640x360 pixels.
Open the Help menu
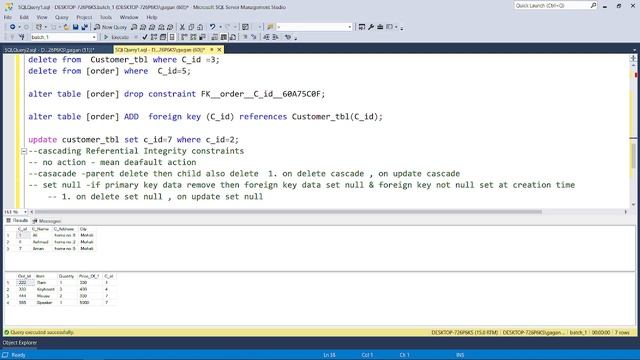(151, 17)
